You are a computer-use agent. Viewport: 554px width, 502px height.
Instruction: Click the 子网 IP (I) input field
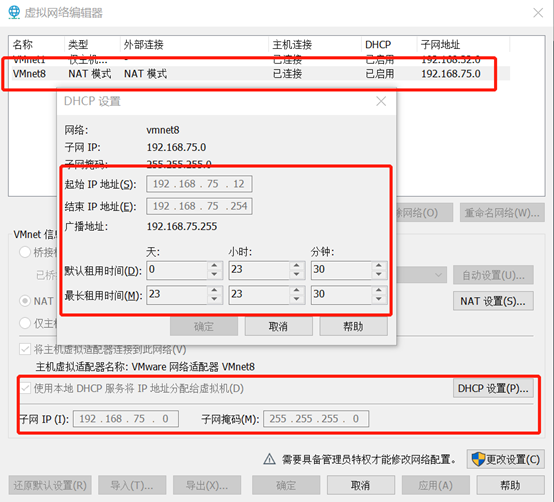(126, 419)
